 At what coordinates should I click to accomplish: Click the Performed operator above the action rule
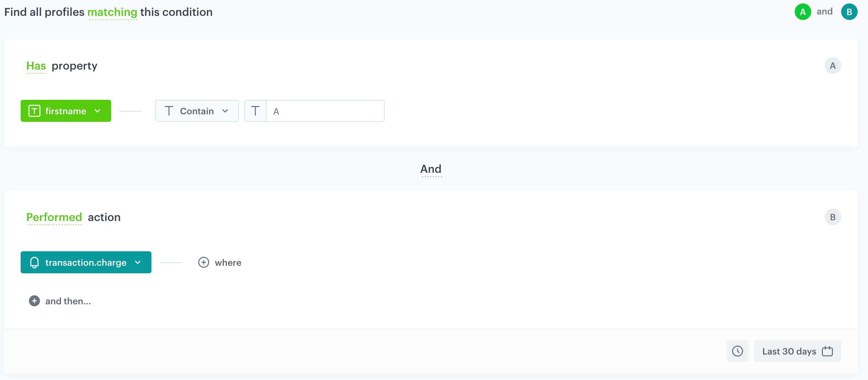pos(54,217)
